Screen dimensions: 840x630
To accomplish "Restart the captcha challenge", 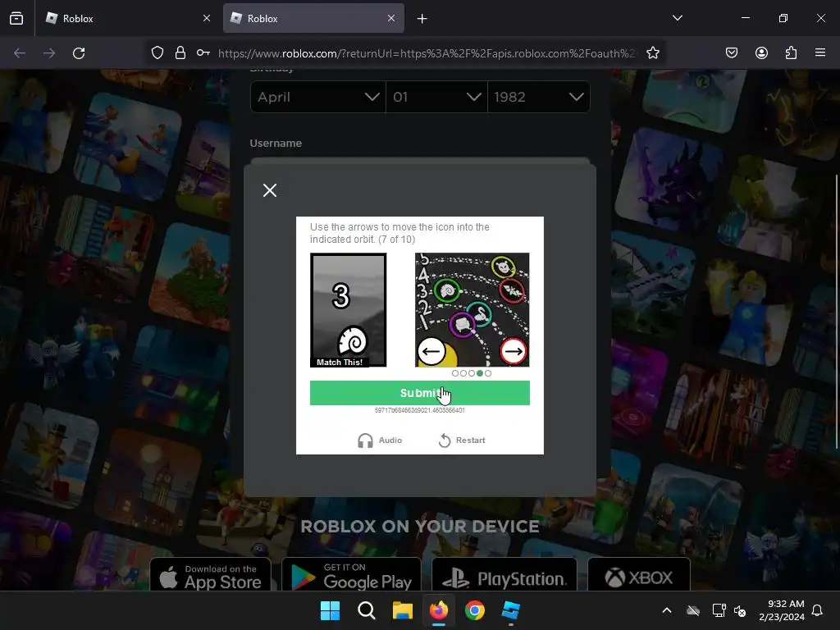I will pyautogui.click(x=462, y=441).
